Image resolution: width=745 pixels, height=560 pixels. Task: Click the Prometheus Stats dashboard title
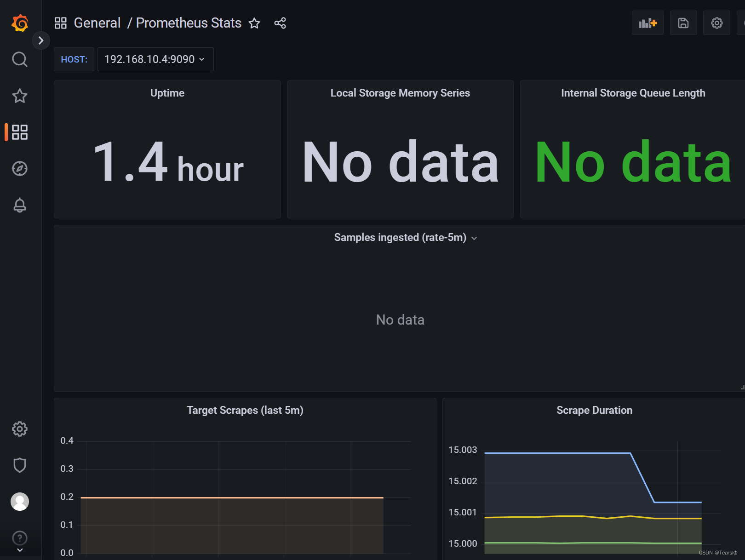click(189, 23)
